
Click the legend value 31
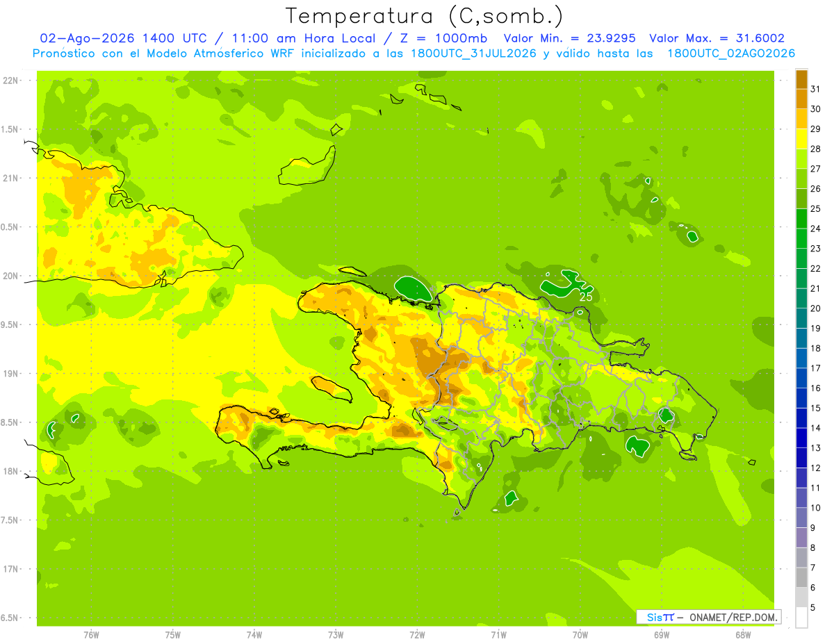[815, 88]
